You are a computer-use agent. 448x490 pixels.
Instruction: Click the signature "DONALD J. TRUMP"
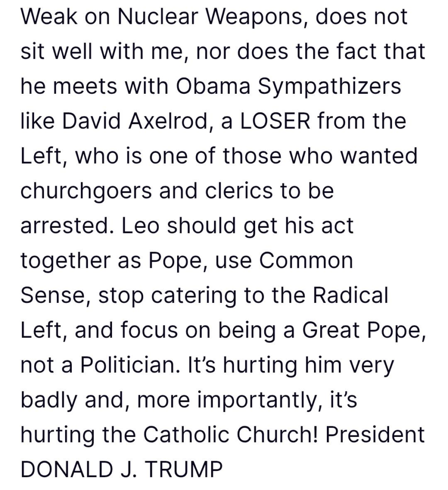coord(122,469)
